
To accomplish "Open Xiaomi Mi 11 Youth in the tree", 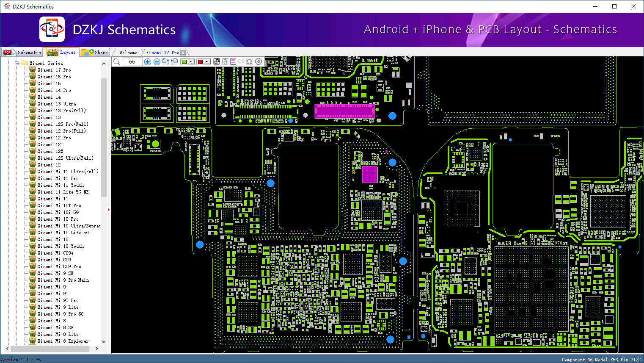I will [x=61, y=185].
